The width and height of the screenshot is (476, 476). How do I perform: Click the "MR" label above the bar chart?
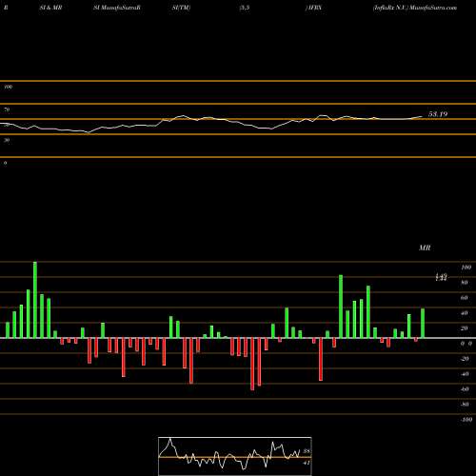(425, 248)
